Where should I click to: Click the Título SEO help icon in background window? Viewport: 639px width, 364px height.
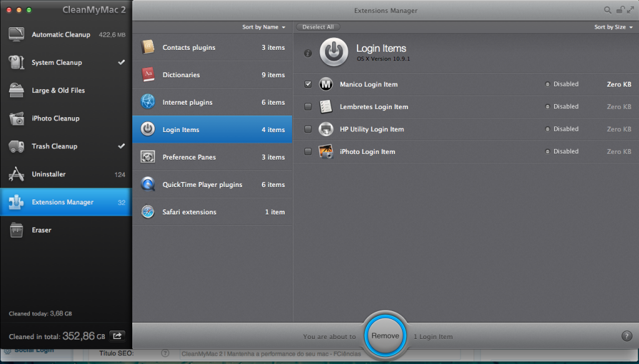click(165, 353)
